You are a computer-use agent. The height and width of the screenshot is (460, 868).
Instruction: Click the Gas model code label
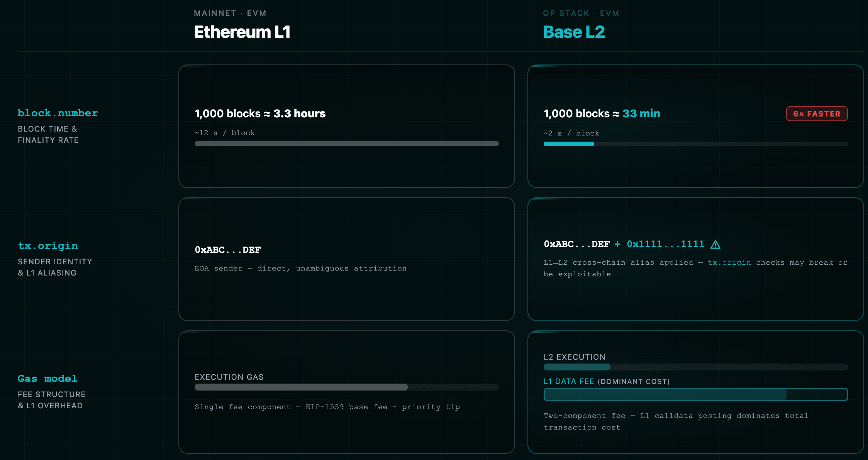pyautogui.click(x=47, y=378)
